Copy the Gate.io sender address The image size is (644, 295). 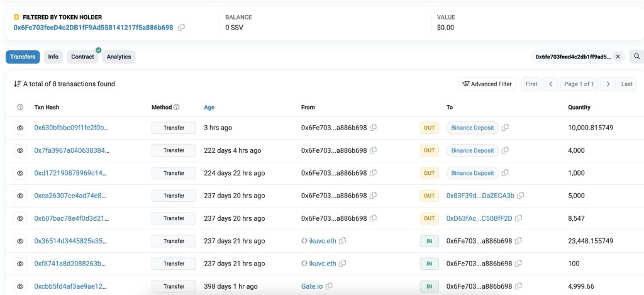[x=329, y=286]
